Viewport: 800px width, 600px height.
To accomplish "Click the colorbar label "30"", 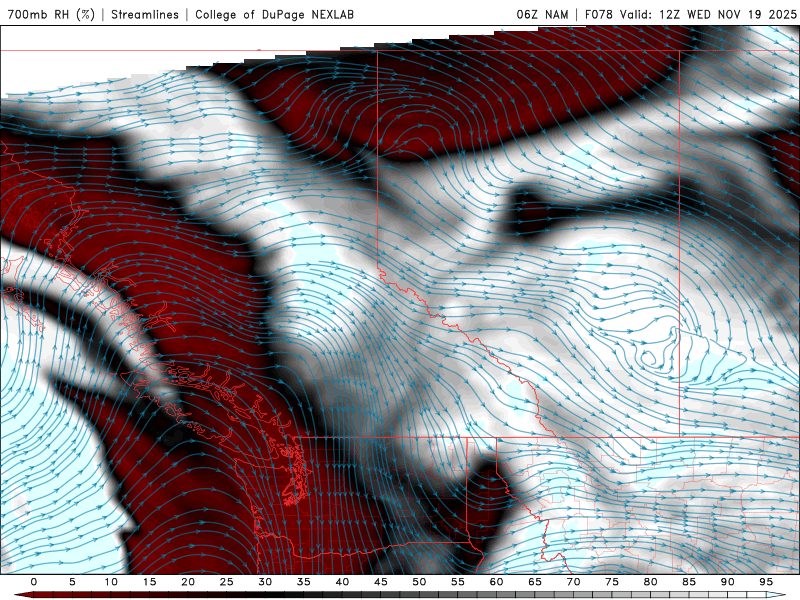I will coord(265,582).
